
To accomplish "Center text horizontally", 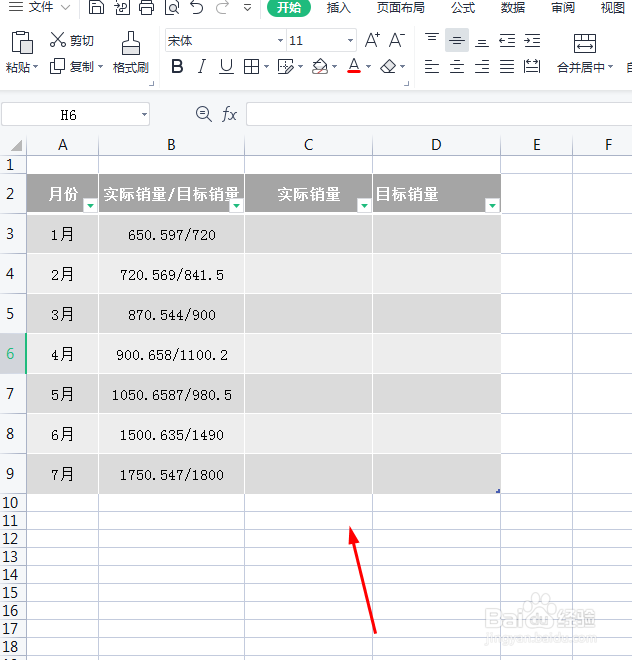I will pos(456,67).
